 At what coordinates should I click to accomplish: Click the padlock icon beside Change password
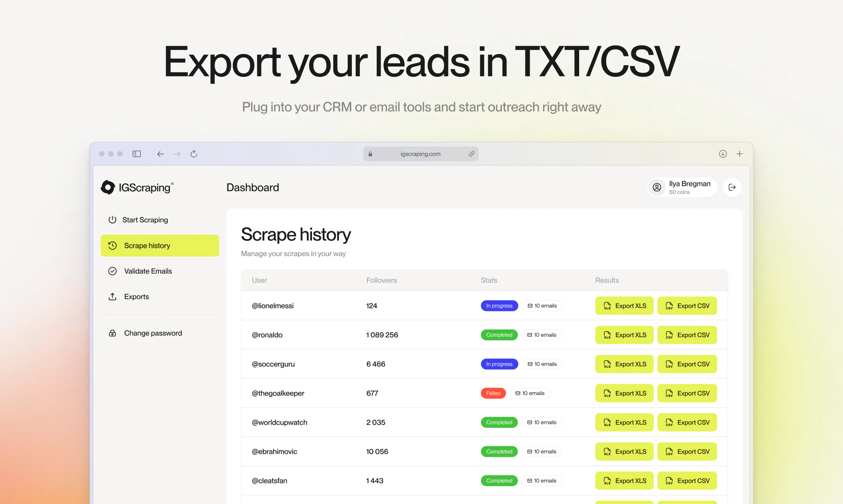point(112,333)
